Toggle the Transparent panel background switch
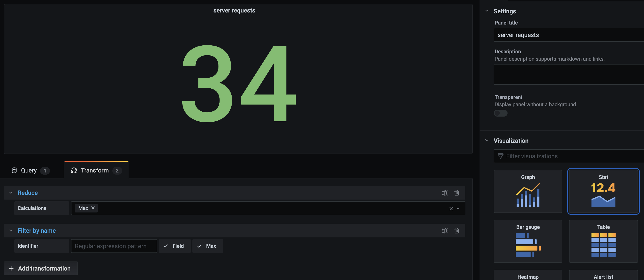 tap(500, 113)
